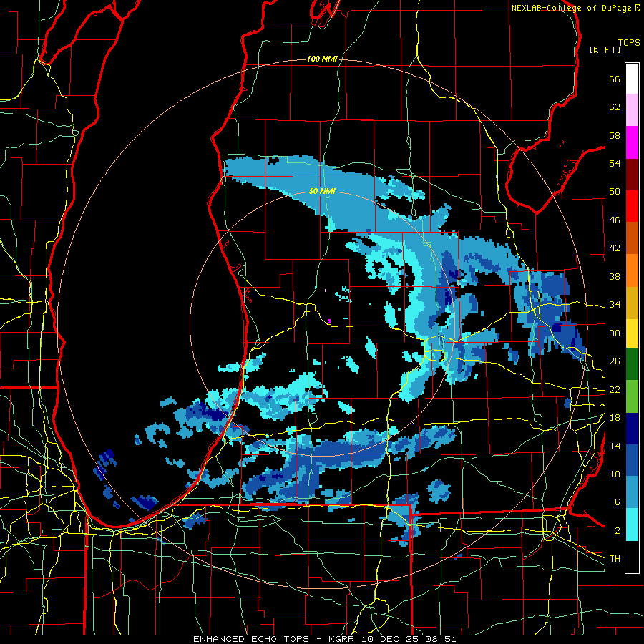Click the bright red legend swatch
This screenshot has height=644, width=644.
(x=632, y=206)
